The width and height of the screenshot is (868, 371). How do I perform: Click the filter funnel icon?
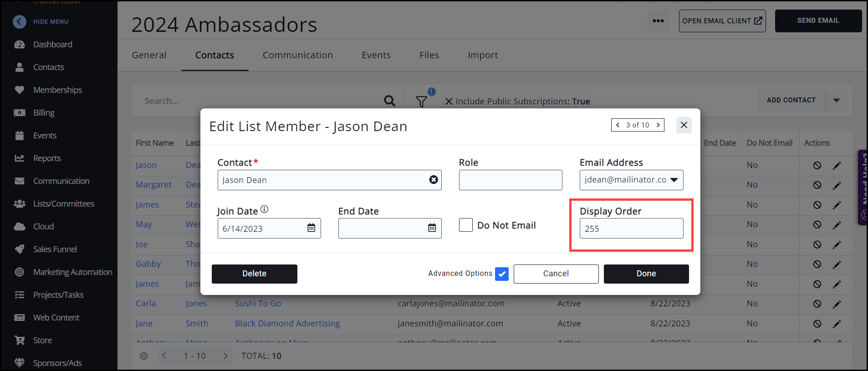(422, 101)
